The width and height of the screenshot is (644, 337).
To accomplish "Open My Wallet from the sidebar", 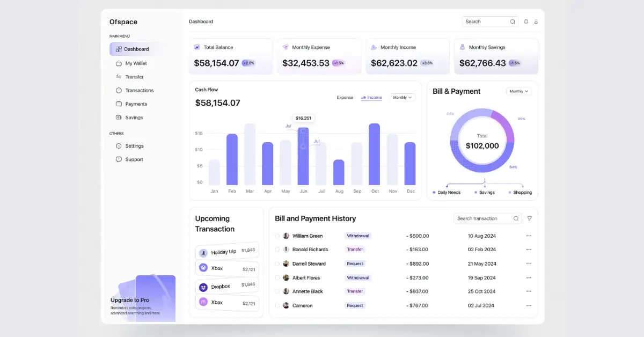I will (119, 63).
